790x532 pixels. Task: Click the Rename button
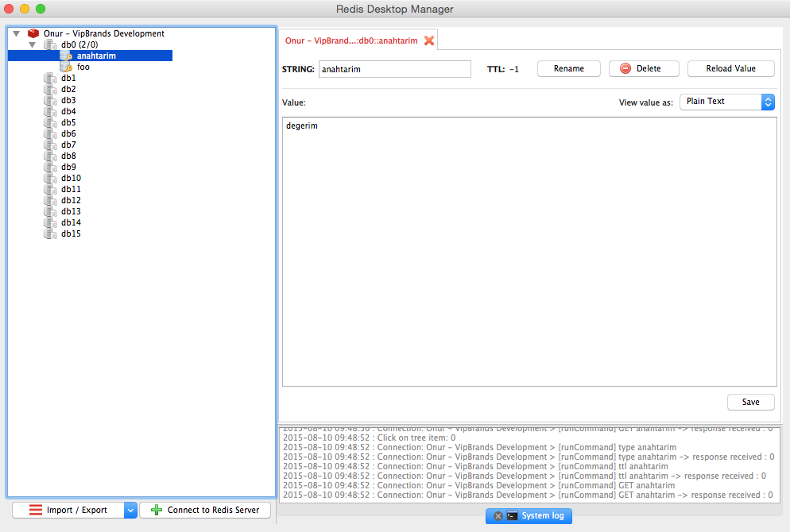point(569,68)
